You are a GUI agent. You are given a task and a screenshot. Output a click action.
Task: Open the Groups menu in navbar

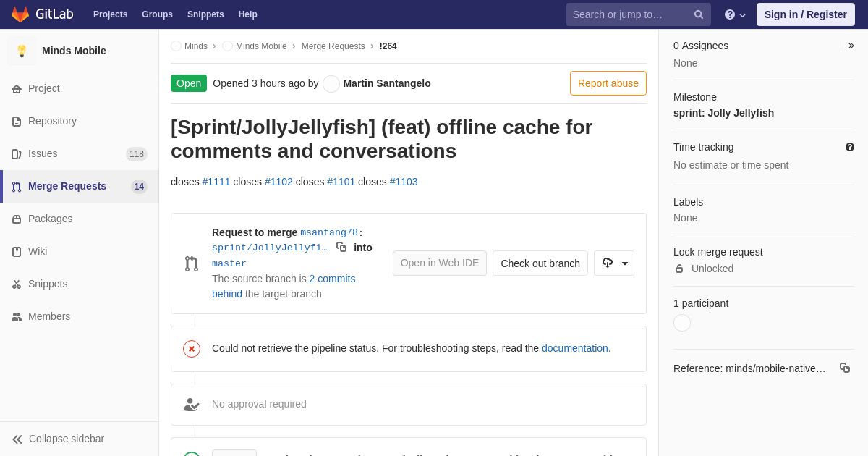pyautogui.click(x=157, y=14)
